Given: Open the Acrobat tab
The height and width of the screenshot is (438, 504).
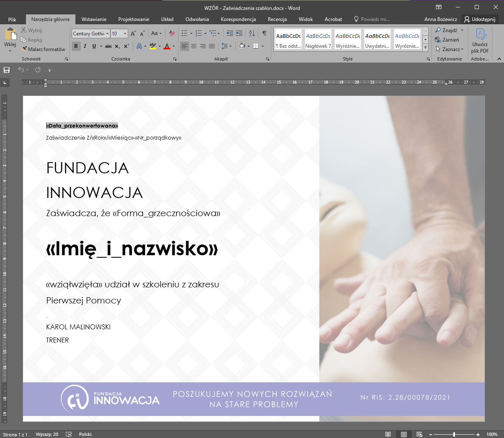Looking at the screenshot, I should (x=333, y=19).
